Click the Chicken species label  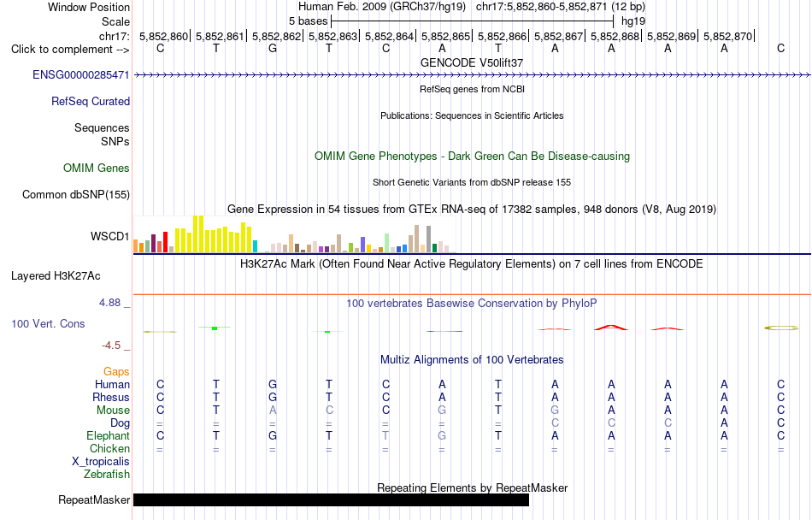(109, 448)
